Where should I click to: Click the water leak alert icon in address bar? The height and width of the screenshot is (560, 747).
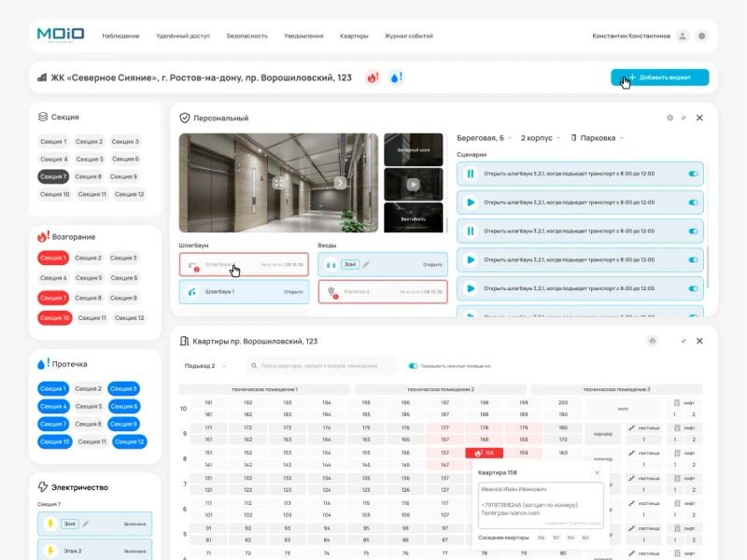(396, 77)
